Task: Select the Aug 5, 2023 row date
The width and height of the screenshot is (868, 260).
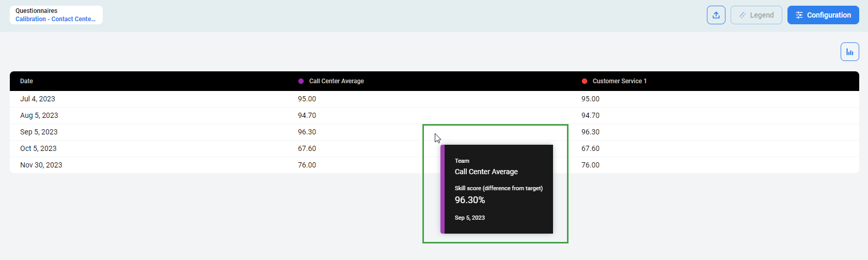Action: tap(39, 115)
